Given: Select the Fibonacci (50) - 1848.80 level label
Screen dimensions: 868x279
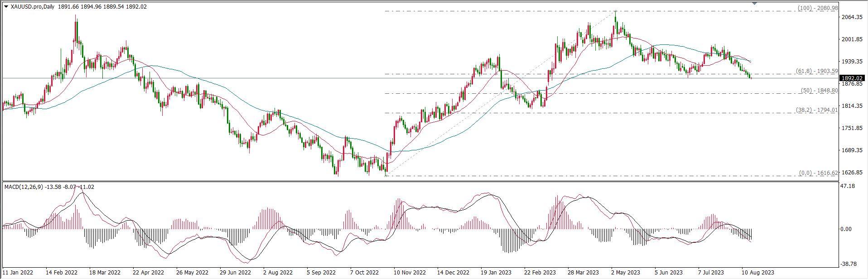Looking at the screenshot, I should point(819,91).
